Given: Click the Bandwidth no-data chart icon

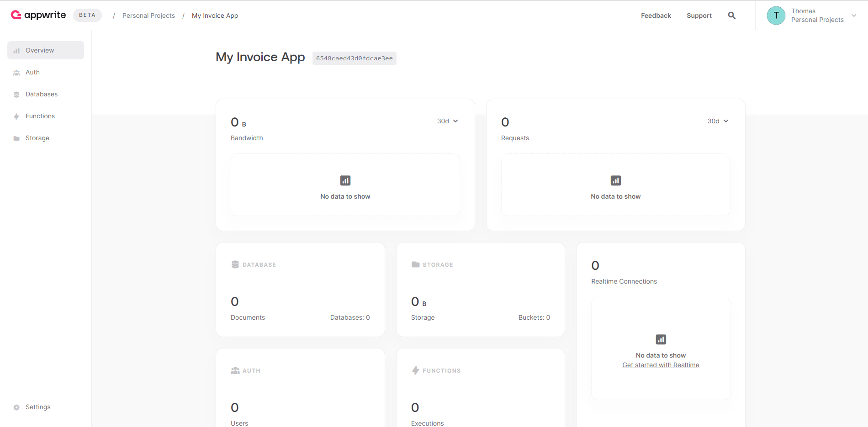Looking at the screenshot, I should coord(345,180).
